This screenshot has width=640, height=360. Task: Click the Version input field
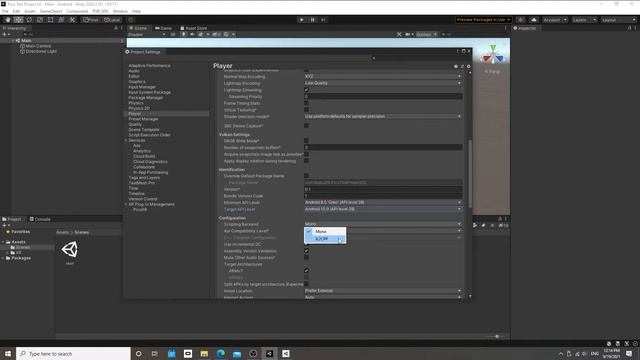tap(383, 189)
